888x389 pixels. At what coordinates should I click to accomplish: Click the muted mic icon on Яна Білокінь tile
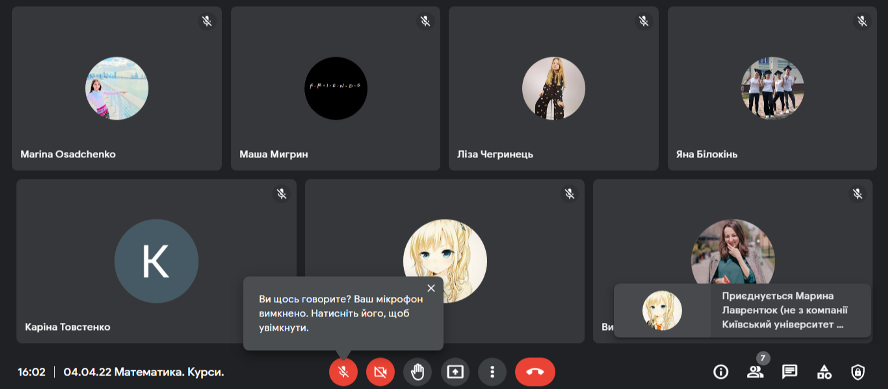click(x=862, y=21)
